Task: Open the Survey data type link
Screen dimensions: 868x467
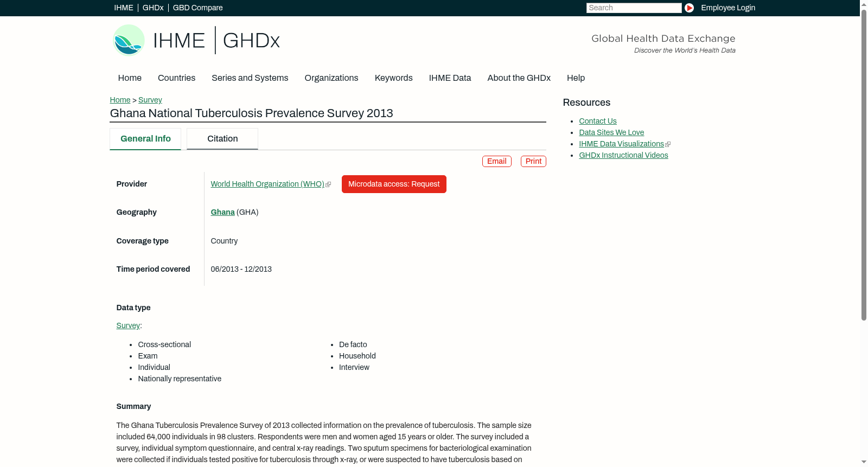Action: click(128, 325)
